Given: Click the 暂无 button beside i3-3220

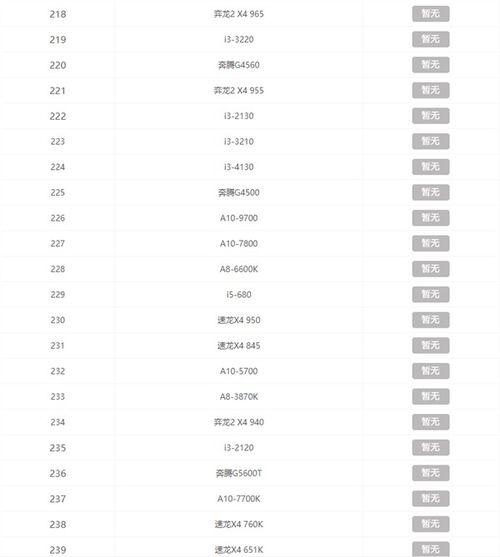Looking at the screenshot, I should (430, 39).
